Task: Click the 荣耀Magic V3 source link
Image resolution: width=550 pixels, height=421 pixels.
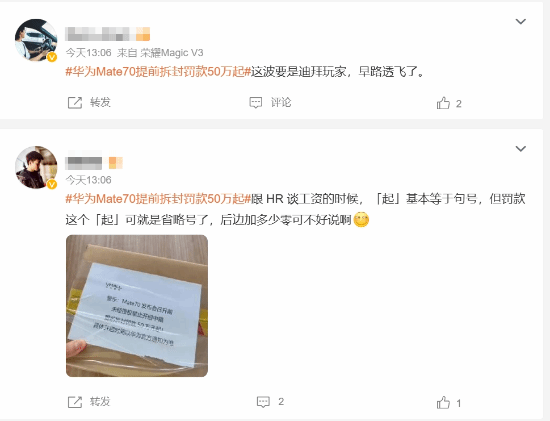Action: click(x=172, y=53)
